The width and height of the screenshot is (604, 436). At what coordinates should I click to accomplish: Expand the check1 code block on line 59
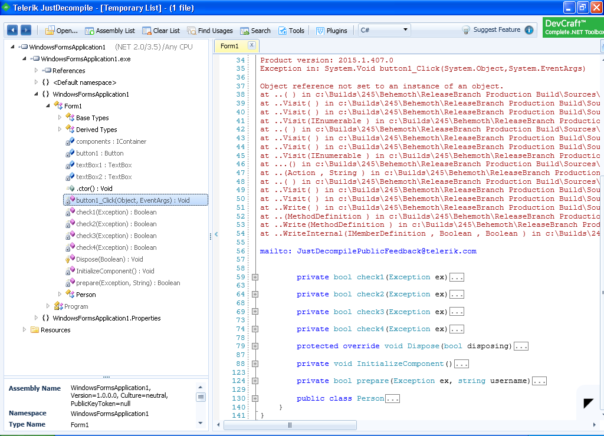[x=255, y=277]
